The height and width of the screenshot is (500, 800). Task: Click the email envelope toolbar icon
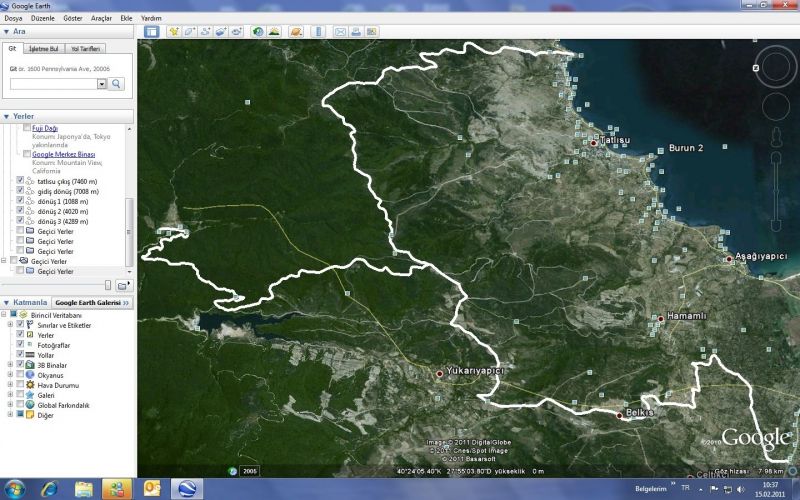(x=340, y=31)
